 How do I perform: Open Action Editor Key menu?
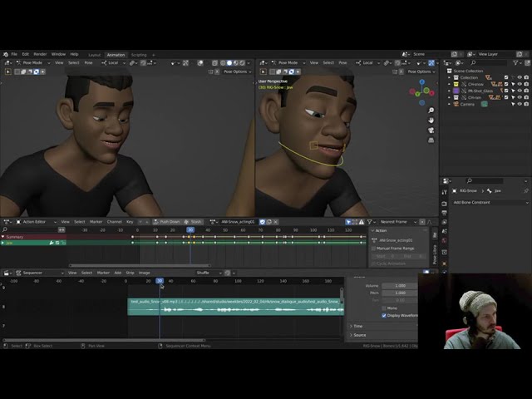[130, 222]
